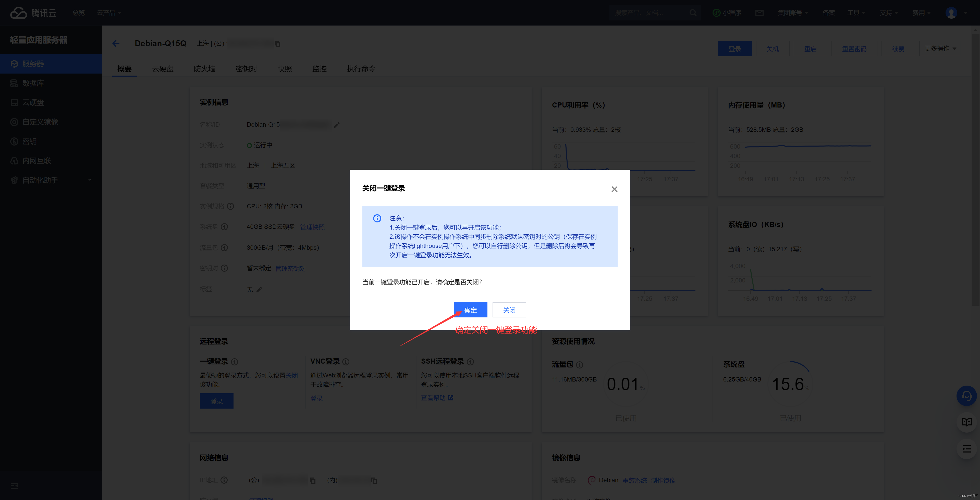Image resolution: width=980 pixels, height=500 pixels.
Task: Expand the 集团账号 menu
Action: (x=793, y=13)
